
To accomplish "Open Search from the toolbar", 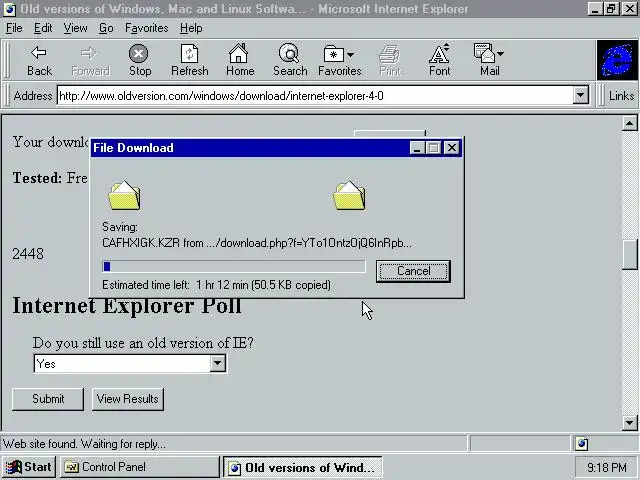I will 290,60.
